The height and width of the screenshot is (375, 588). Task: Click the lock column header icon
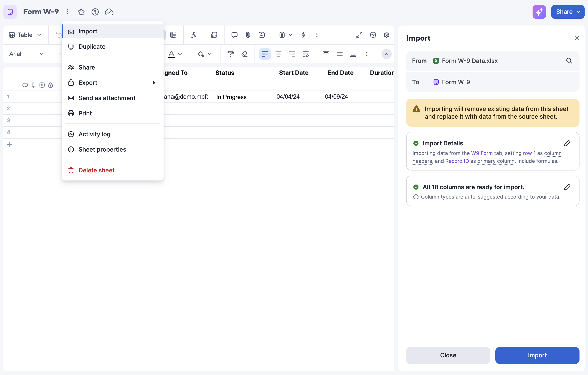[x=50, y=85]
